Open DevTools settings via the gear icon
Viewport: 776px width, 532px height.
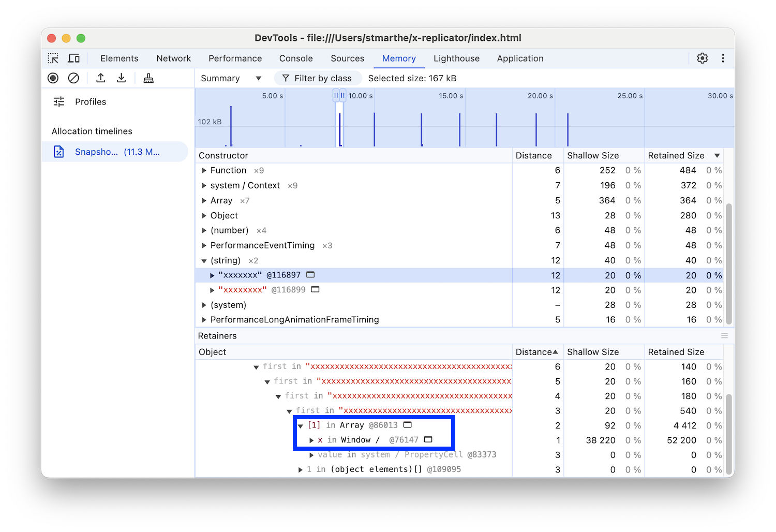(x=702, y=58)
